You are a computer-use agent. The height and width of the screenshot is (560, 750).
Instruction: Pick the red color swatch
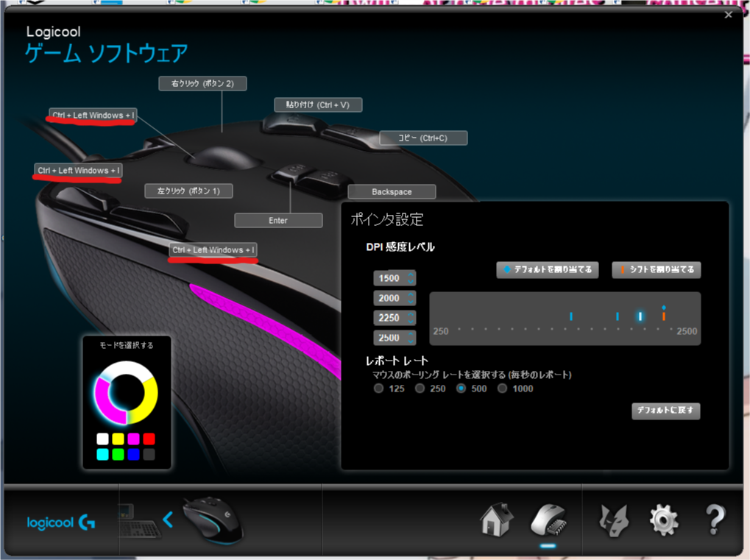point(149,439)
